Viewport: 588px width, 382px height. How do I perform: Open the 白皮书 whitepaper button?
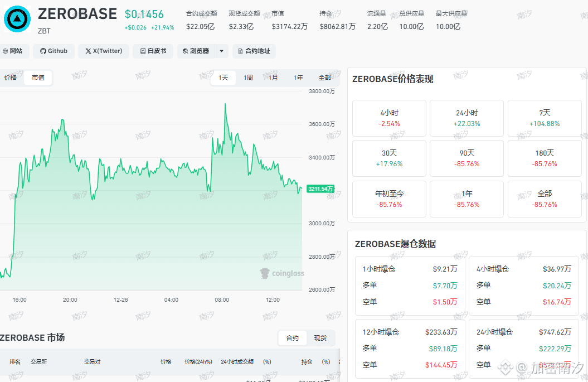[153, 51]
